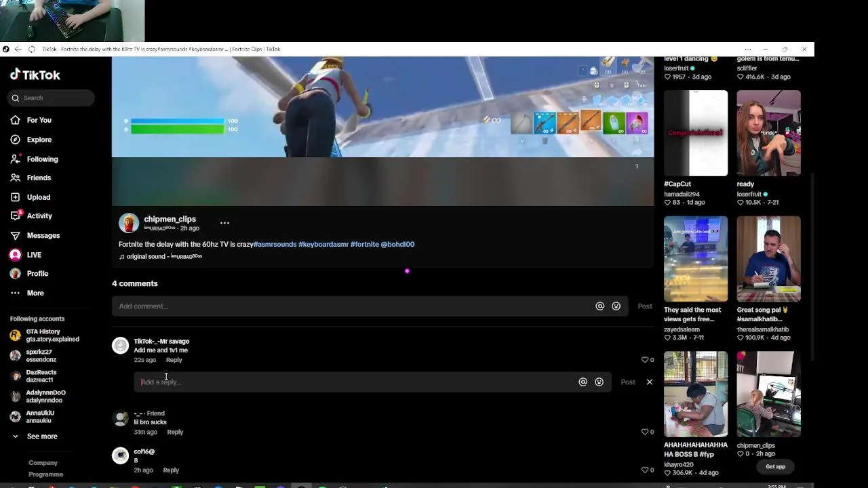Image resolution: width=868 pixels, height=488 pixels.
Task: Click the search magnifier icon
Action: point(15,98)
